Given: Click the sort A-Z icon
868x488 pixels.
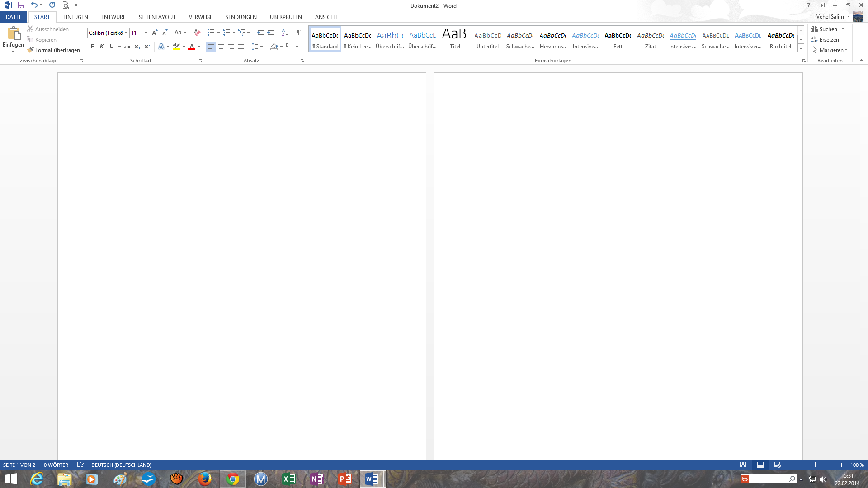Looking at the screenshot, I should point(285,33).
